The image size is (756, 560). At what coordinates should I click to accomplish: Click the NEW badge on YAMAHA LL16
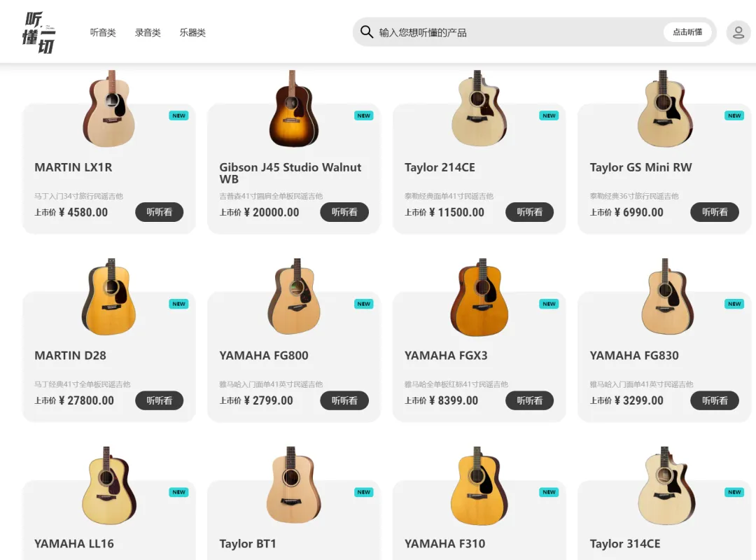[x=179, y=492]
